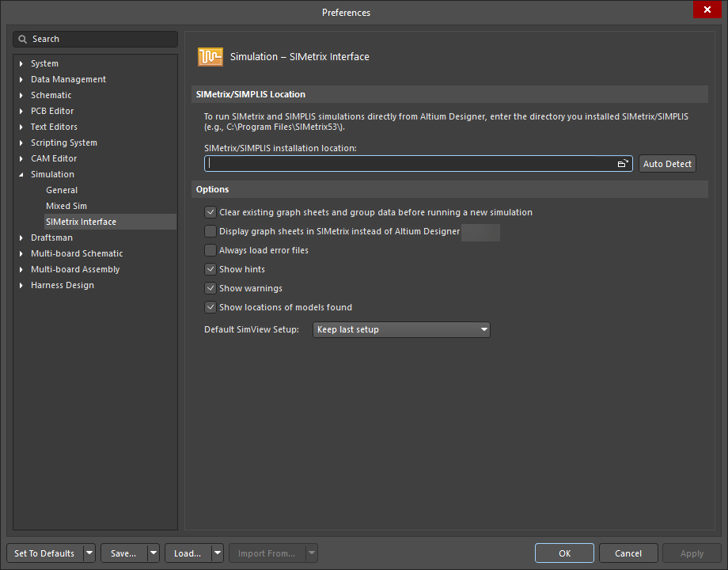This screenshot has width=728, height=570.
Task: Open the Save button dropdown arrow
Action: [152, 553]
